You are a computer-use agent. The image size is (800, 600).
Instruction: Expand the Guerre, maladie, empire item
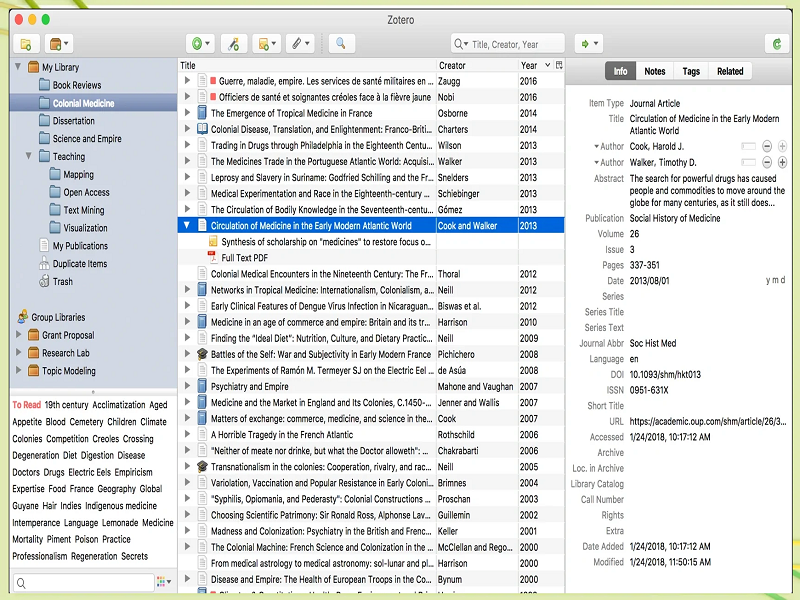[x=187, y=81]
